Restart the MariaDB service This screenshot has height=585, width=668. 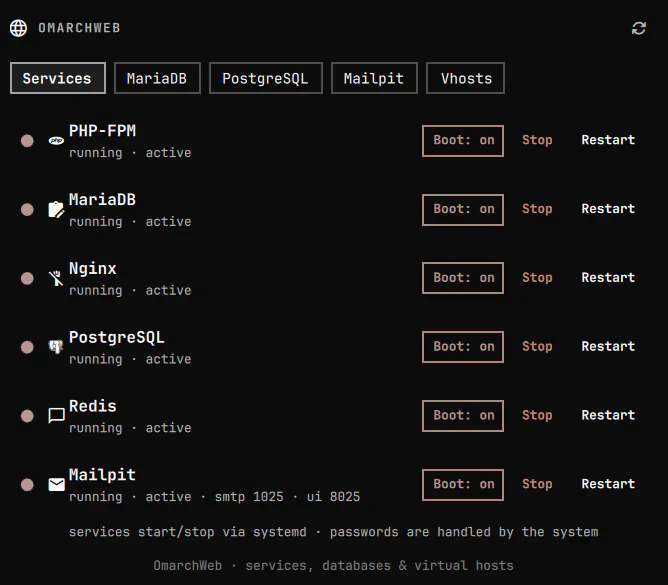click(608, 209)
